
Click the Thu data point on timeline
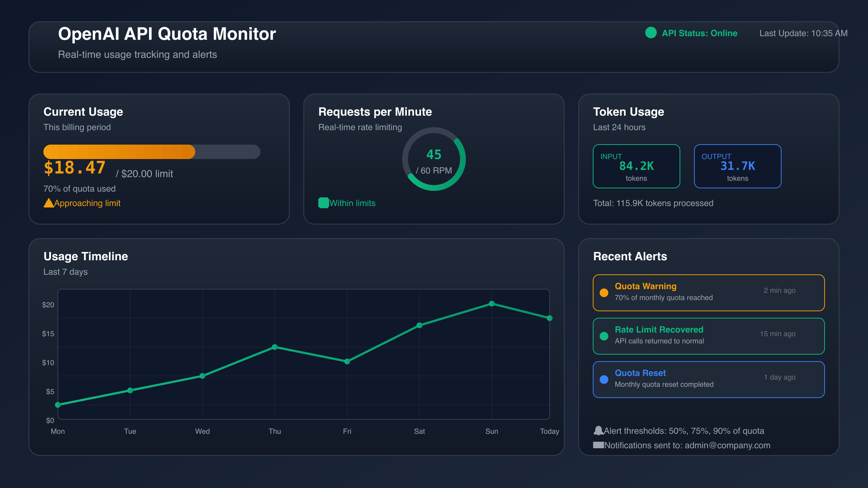click(x=275, y=347)
